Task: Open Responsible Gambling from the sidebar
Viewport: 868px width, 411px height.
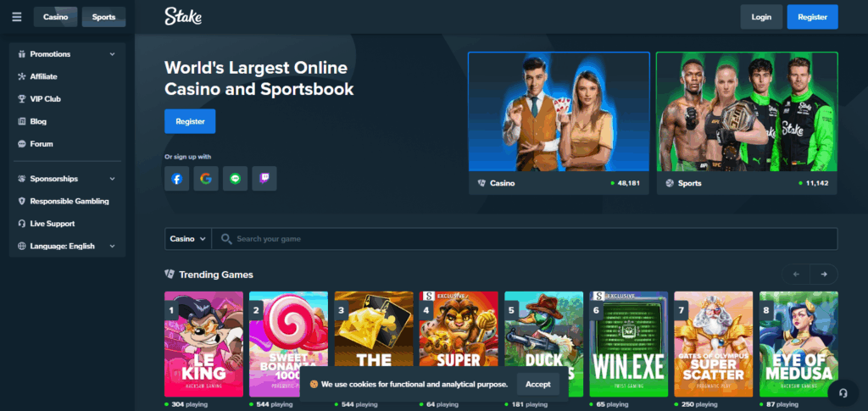Action: [x=68, y=202]
